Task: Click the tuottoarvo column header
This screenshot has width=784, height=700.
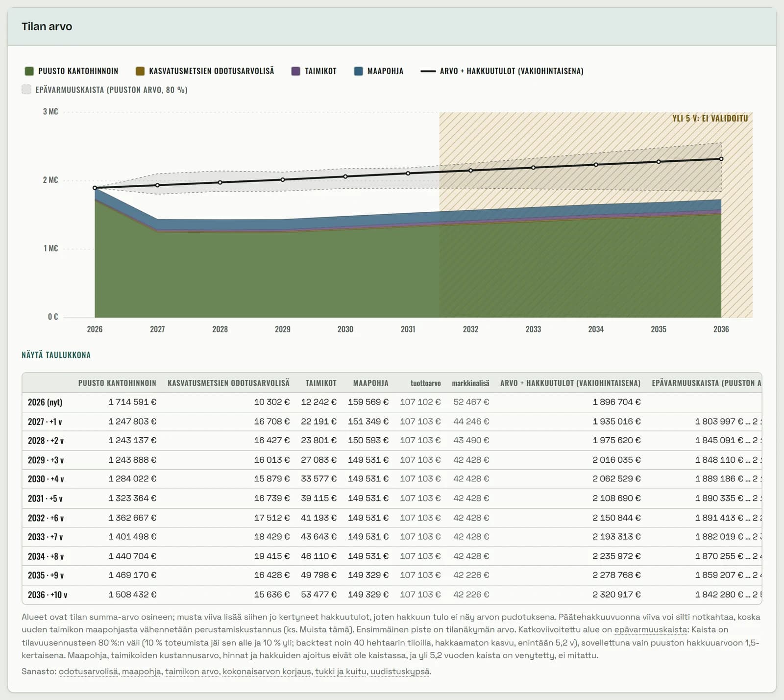Action: pos(425,383)
